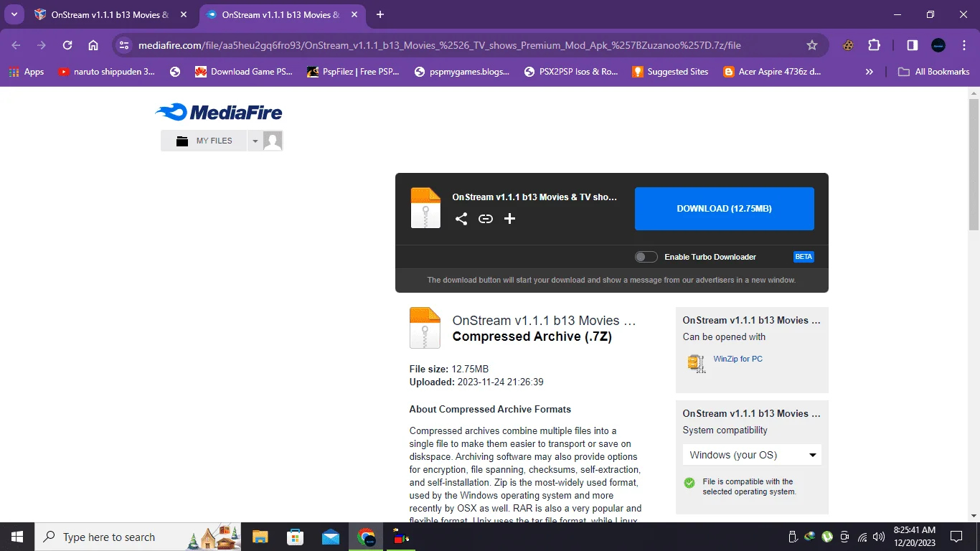Click the 'Uploaded: 2023-11-24 21:26:39' text
980x551 pixels.
476,382
